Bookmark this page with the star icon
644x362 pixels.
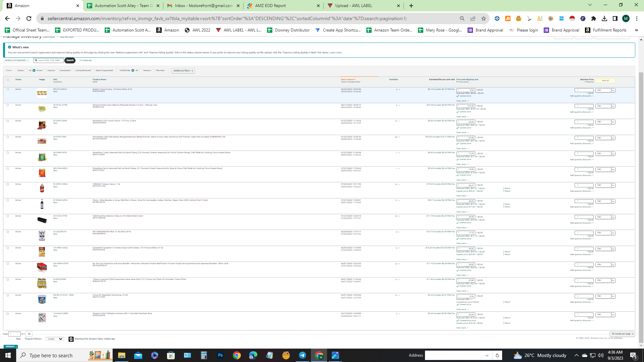click(484, 18)
